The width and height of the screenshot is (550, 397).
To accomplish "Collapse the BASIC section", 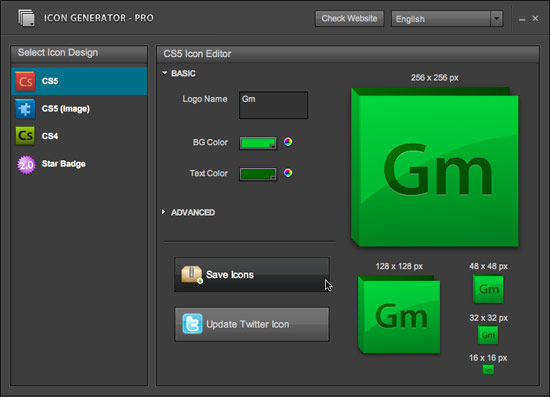I will tap(165, 73).
